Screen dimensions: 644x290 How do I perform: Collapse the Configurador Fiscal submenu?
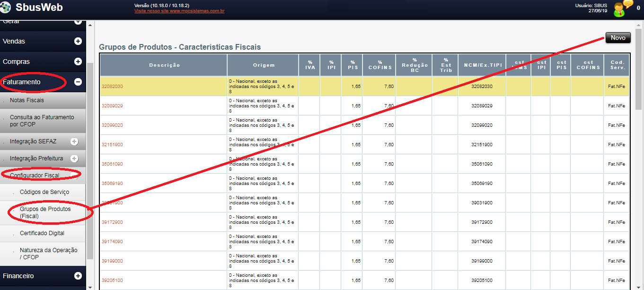pyautogui.click(x=74, y=176)
